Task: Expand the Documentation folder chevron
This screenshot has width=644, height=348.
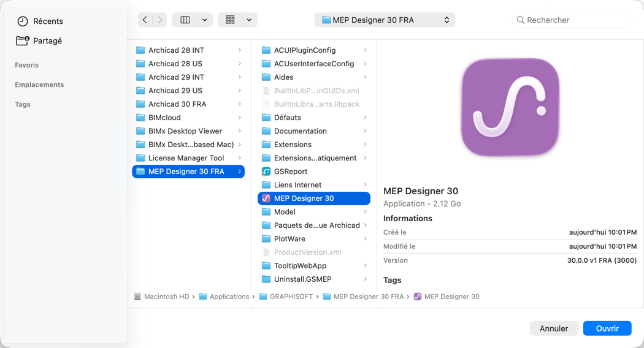Action: click(365, 131)
